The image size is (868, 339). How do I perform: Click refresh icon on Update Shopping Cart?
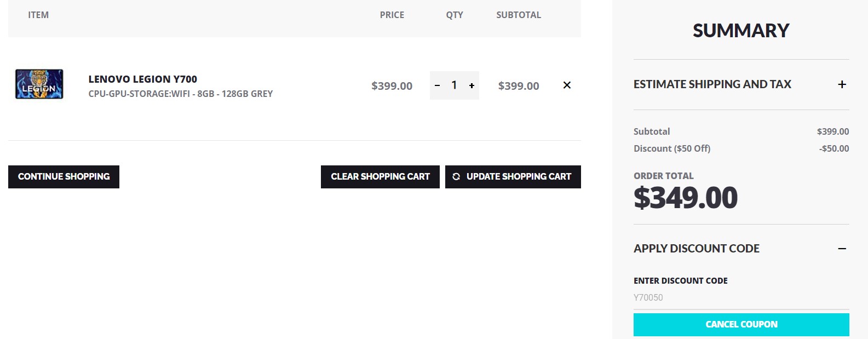point(456,176)
